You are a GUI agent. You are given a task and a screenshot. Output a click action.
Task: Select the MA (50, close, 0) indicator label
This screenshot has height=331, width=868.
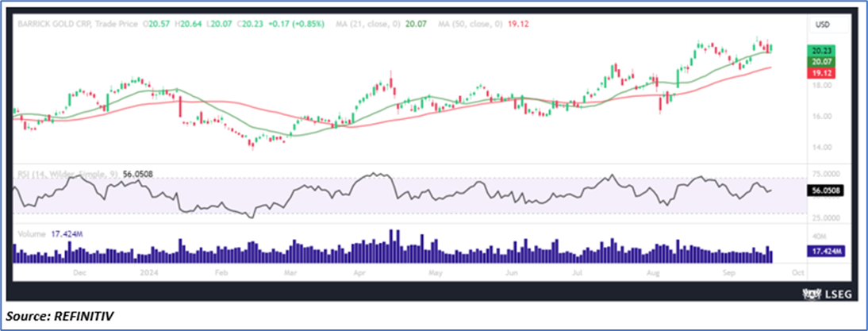pos(470,25)
